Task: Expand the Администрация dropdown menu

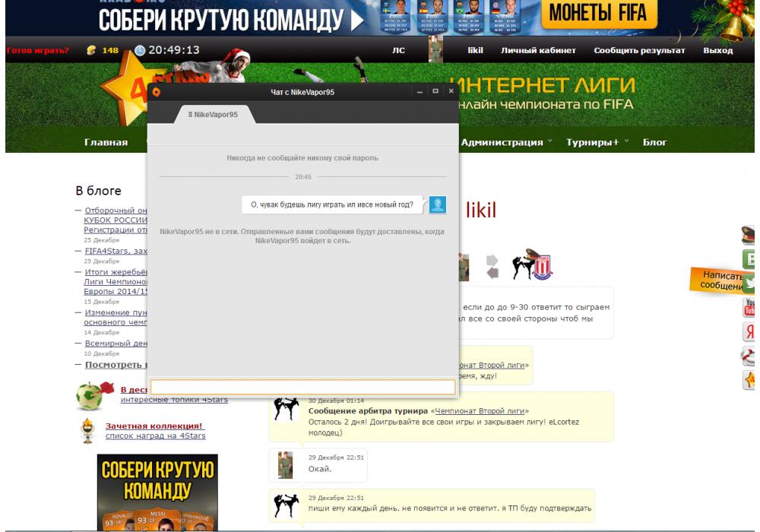Action: tap(506, 142)
